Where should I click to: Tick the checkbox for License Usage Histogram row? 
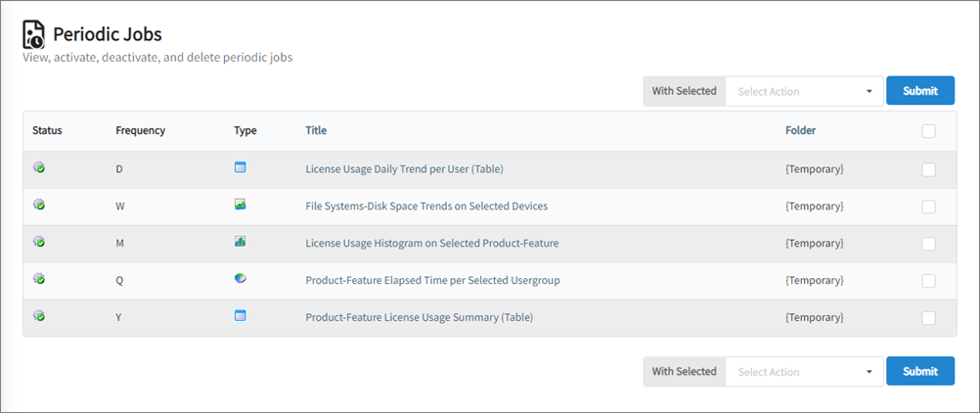click(928, 244)
